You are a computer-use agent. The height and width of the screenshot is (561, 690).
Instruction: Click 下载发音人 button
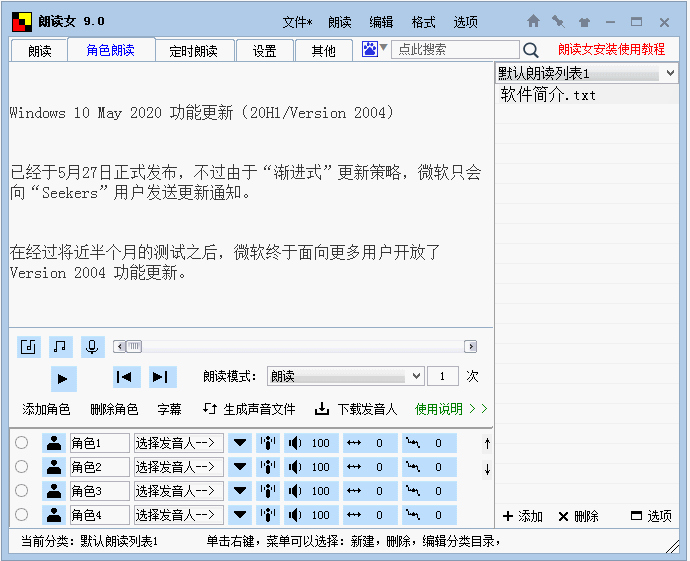pyautogui.click(x=356, y=409)
